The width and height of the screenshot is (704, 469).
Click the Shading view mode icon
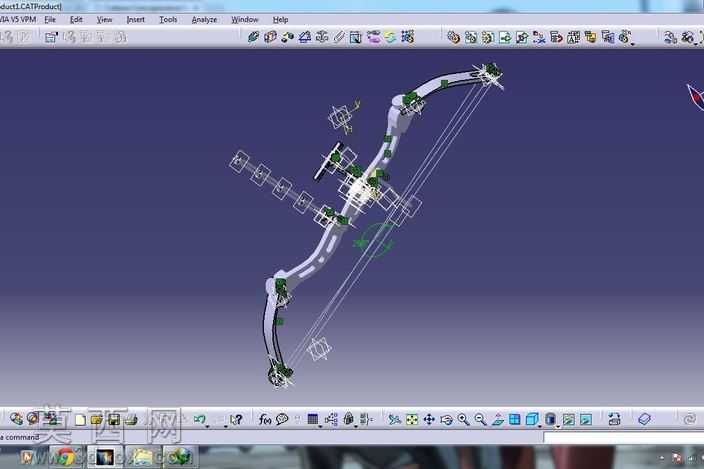point(550,420)
